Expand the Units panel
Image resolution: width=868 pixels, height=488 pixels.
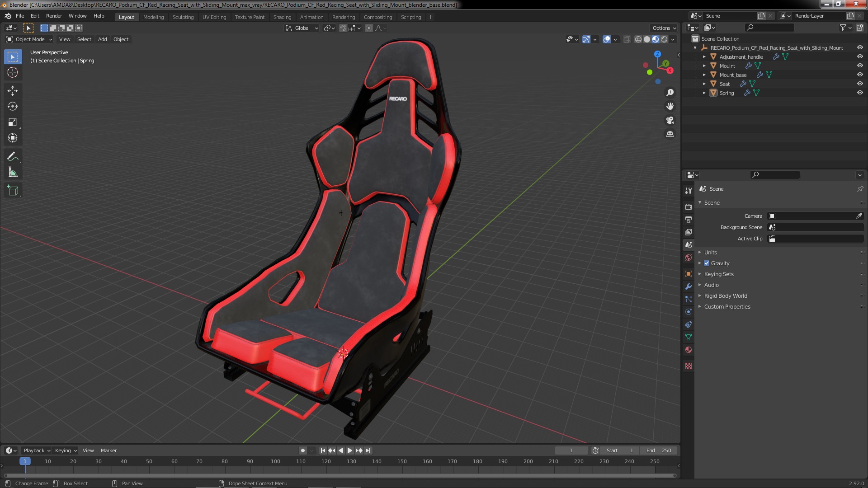710,253
